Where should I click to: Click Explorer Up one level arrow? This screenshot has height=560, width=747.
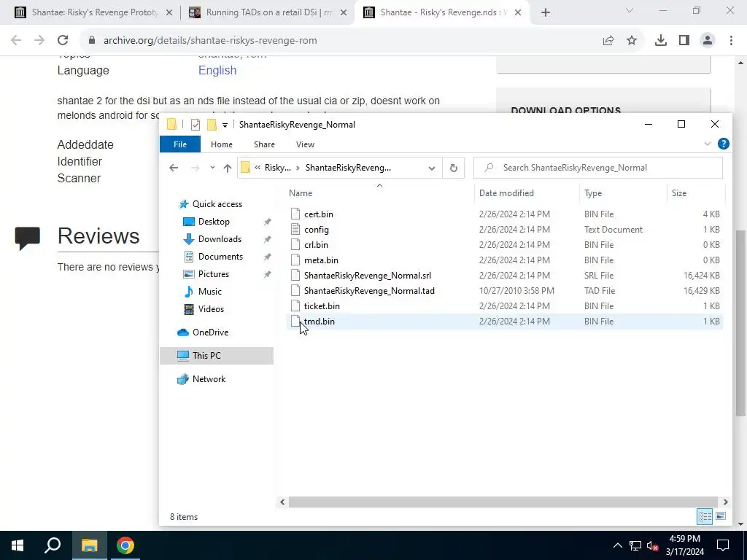228,168
